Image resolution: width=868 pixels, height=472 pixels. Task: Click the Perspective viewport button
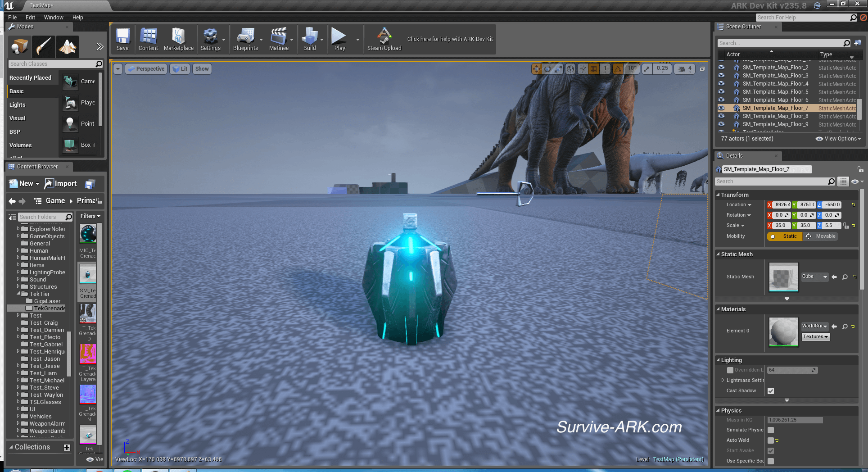[146, 69]
